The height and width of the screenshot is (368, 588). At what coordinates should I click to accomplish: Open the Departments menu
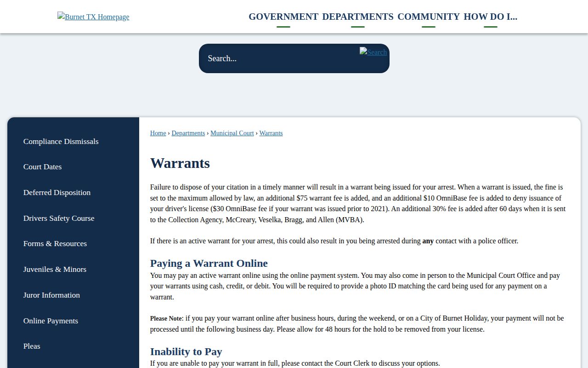358,17
